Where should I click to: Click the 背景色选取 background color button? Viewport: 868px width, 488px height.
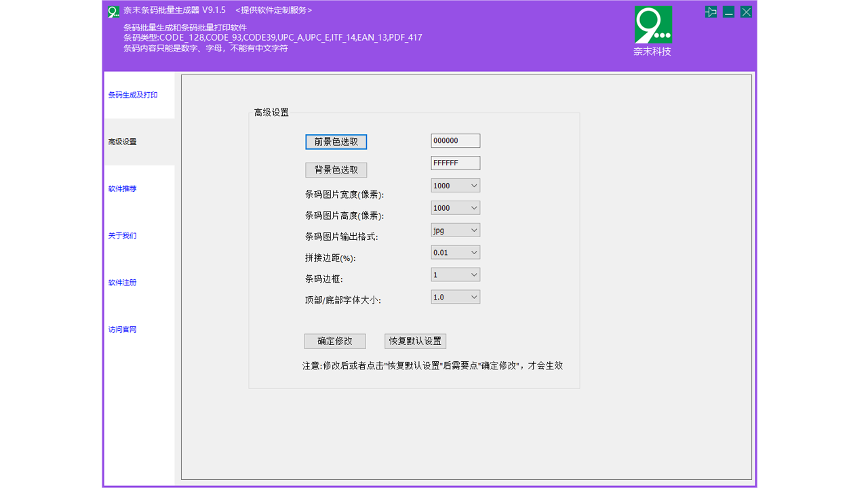coord(336,169)
